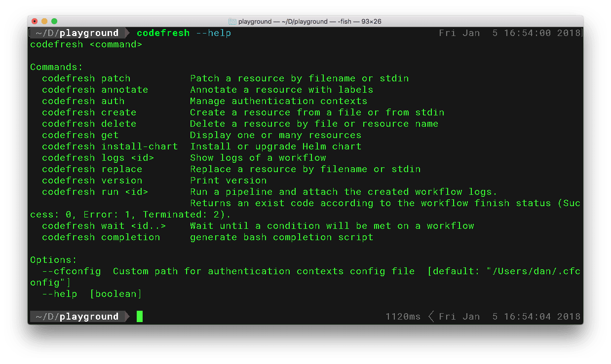This screenshot has height=364, width=611.
Task: Click "Install or upgrade Helm chart" description
Action: pyautogui.click(x=276, y=146)
